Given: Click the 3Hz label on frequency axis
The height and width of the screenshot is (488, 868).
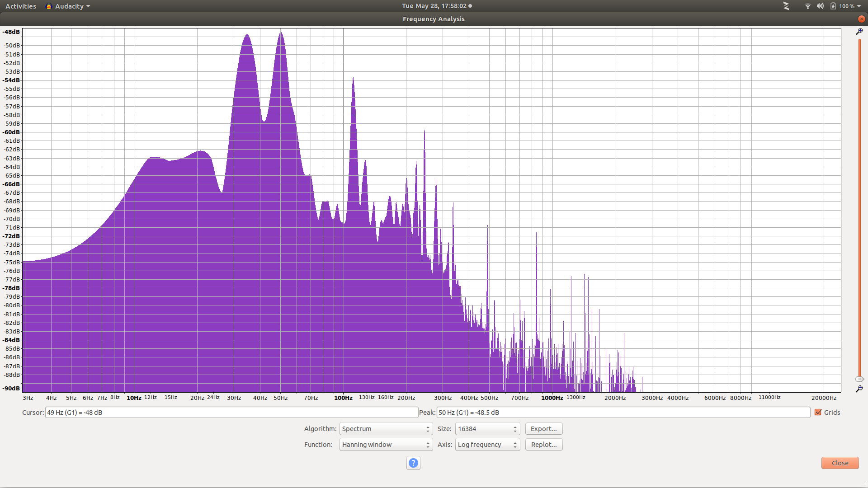Looking at the screenshot, I should point(28,398).
